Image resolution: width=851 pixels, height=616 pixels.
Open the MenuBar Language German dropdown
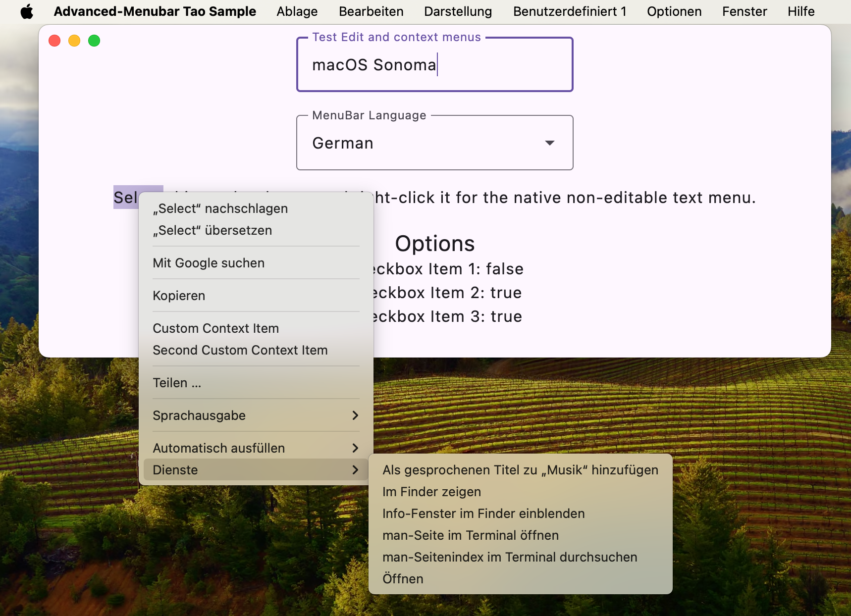click(435, 143)
